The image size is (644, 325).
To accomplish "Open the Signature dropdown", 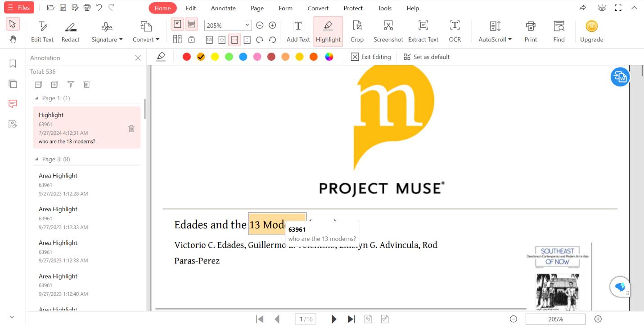I will pos(107,31).
